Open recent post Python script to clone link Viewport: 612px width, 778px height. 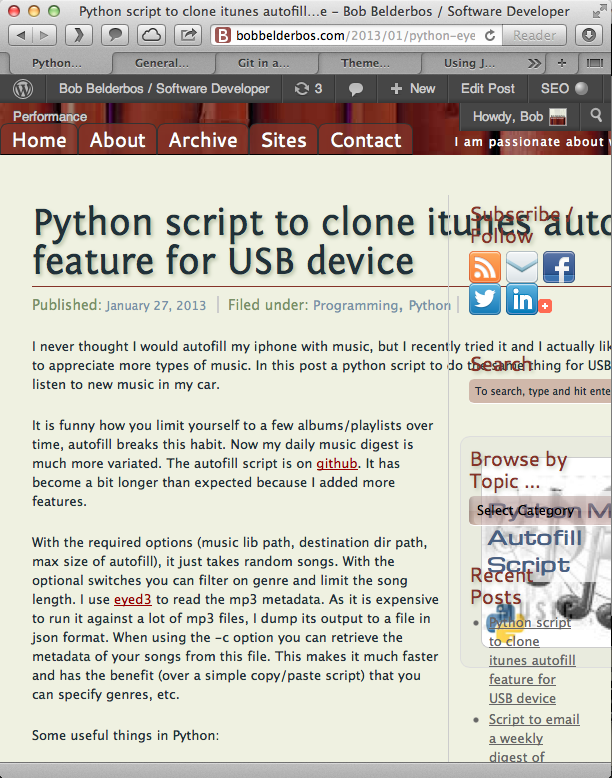(532, 660)
